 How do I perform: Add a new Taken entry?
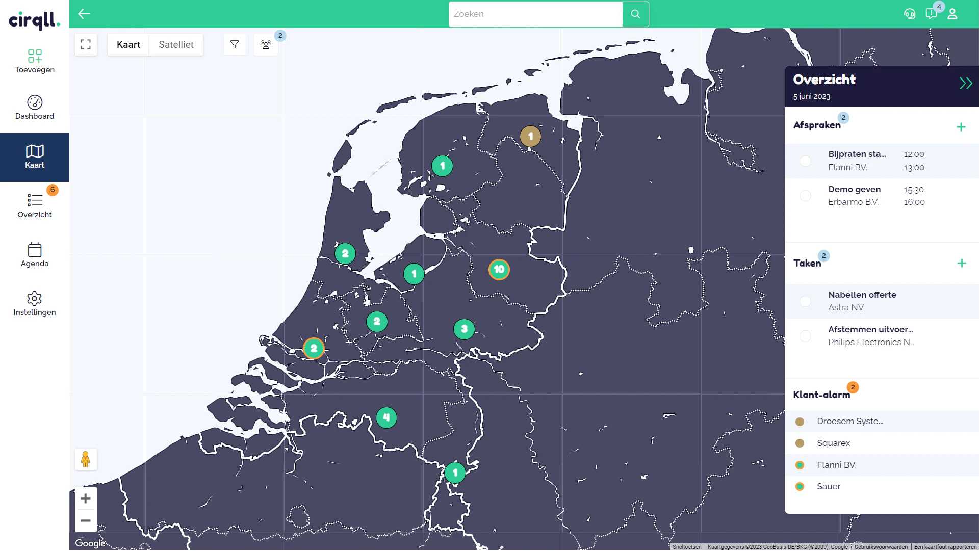coord(962,263)
